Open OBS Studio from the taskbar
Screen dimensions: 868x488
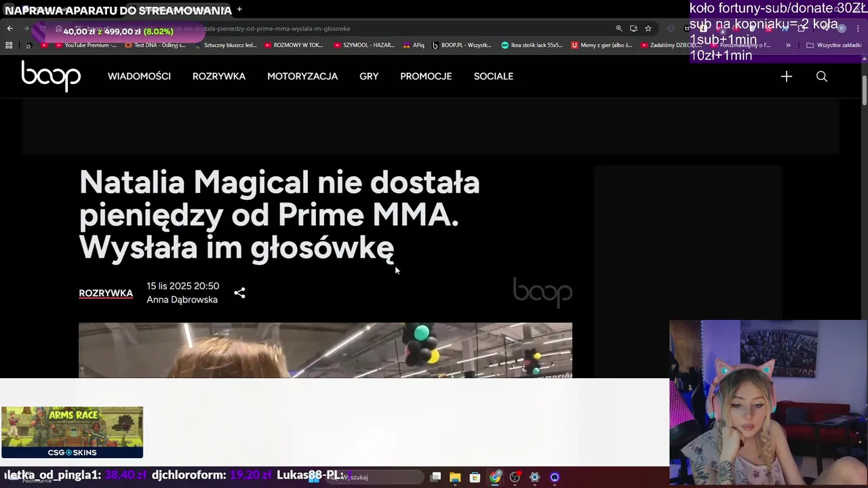515,477
